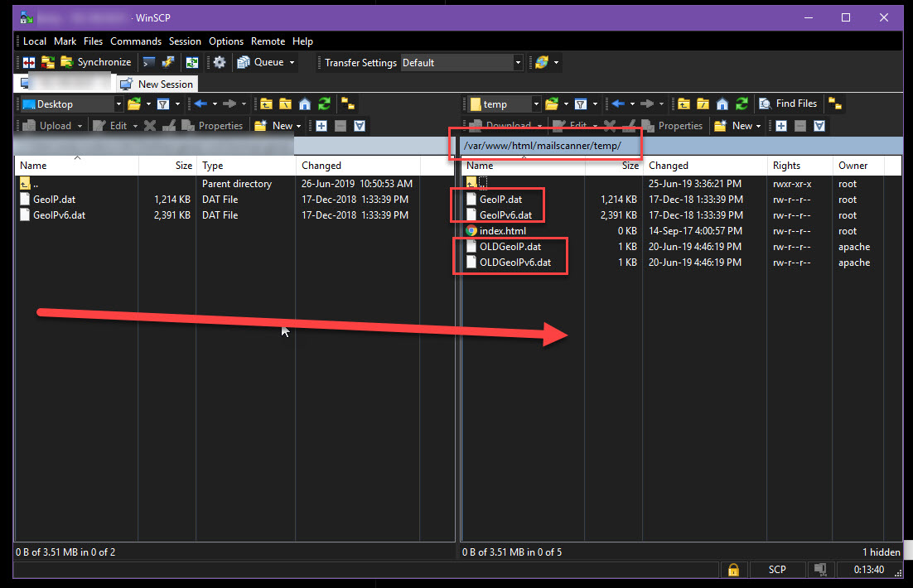Open the Transfer Settings Default dropdown
Screen dimensions: 913x588
518,63
